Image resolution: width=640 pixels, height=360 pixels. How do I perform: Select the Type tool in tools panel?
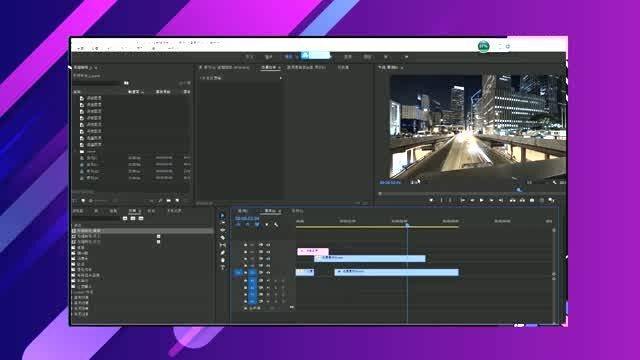click(222, 267)
